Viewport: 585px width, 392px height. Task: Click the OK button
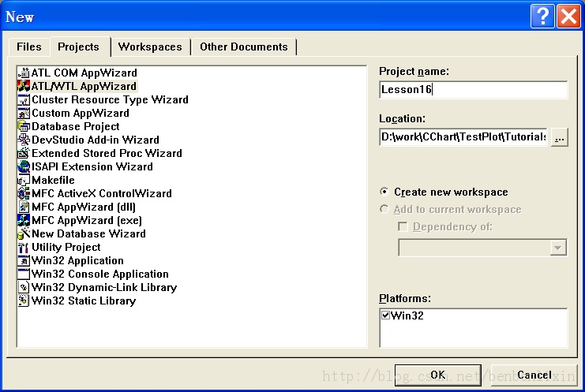[x=438, y=375]
